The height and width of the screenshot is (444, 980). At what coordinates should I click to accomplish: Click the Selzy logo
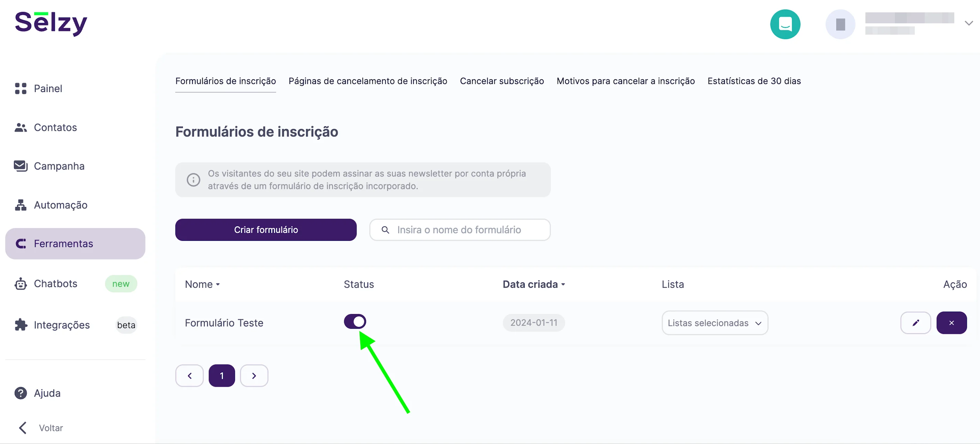pyautogui.click(x=51, y=24)
